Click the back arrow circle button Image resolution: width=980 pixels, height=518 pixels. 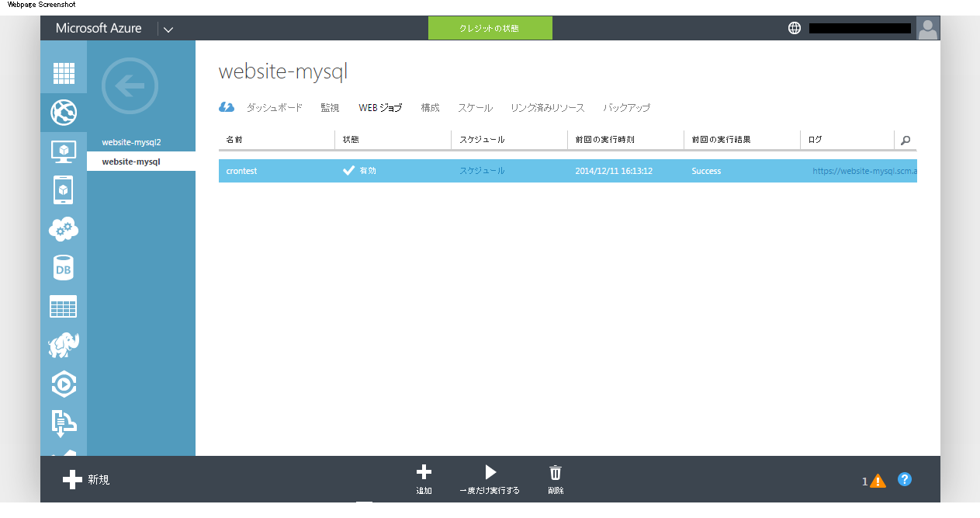coord(130,85)
